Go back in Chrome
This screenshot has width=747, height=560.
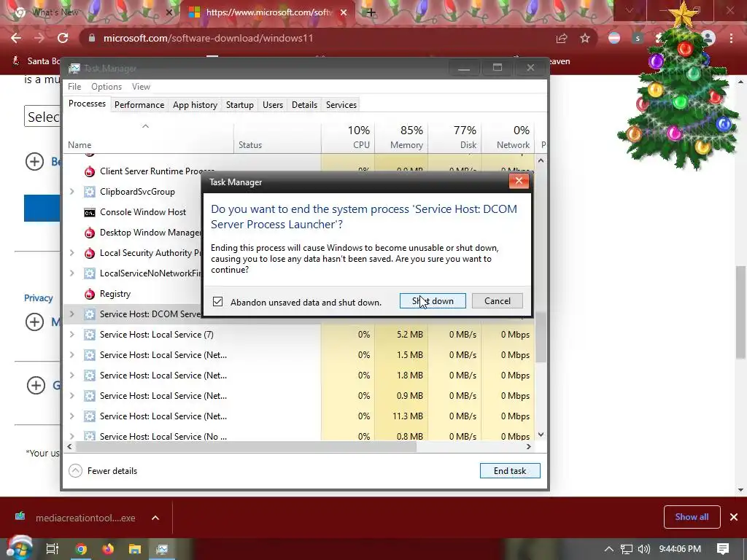[x=16, y=38]
